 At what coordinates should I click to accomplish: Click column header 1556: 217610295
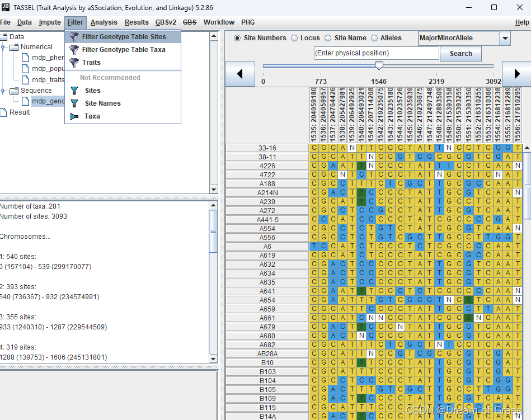point(517,115)
